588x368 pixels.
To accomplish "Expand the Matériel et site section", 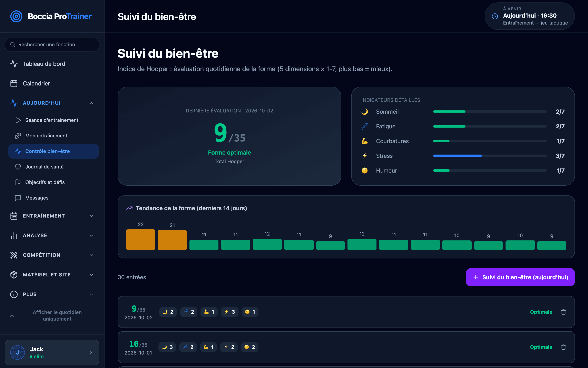I will pyautogui.click(x=52, y=275).
